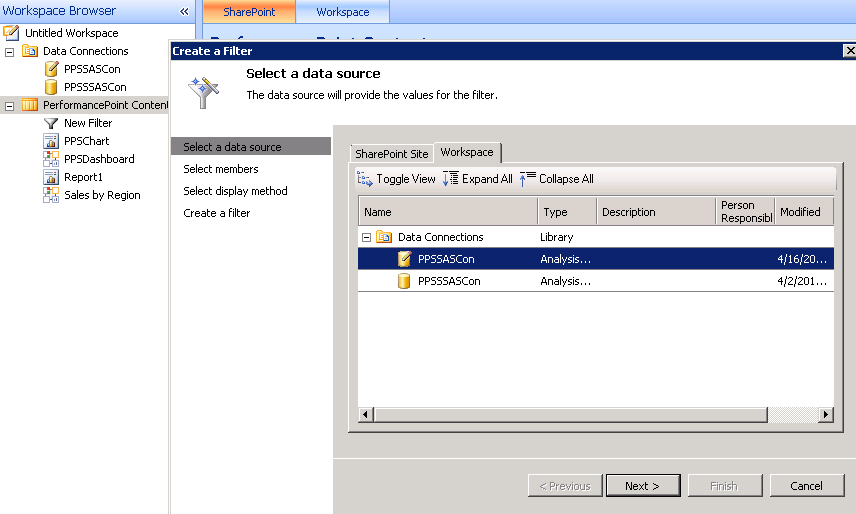Viewport: 856px width, 514px height.
Task: Collapse the Workspace Browser pane
Action: point(185,11)
